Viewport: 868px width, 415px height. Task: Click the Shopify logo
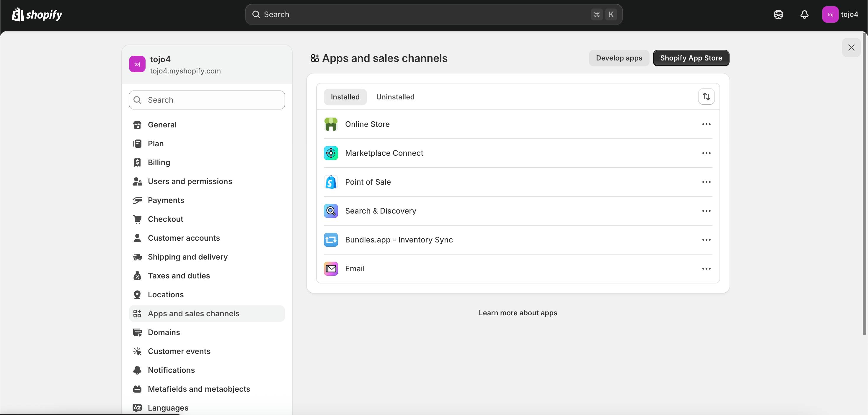click(37, 14)
